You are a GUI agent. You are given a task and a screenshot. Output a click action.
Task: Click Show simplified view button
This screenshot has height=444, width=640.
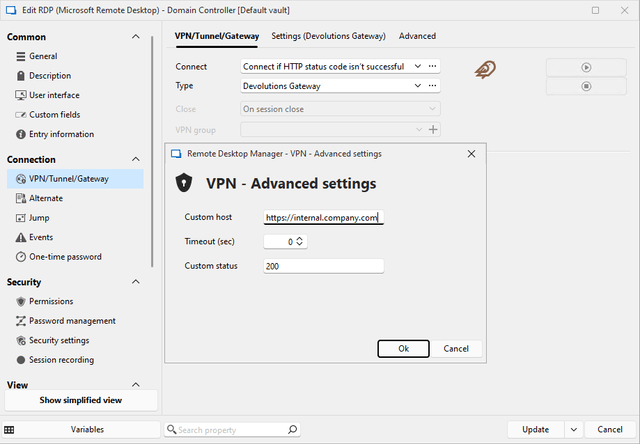[80, 400]
